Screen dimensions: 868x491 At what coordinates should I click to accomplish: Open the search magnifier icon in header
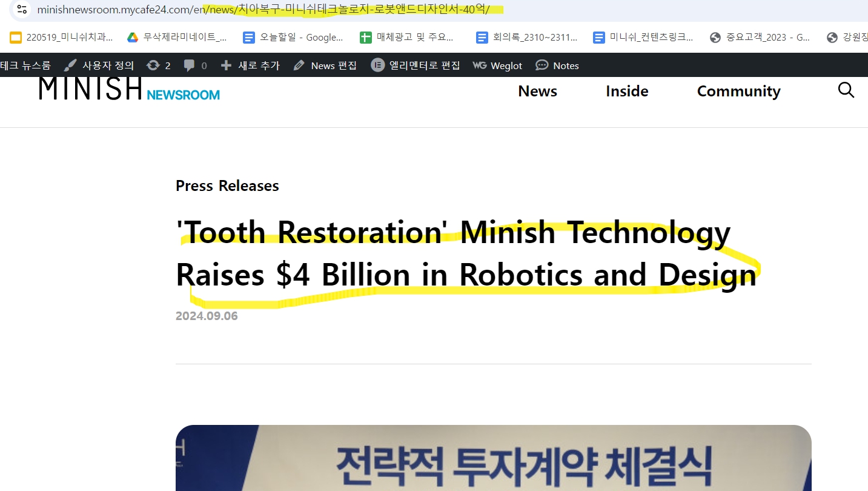tap(846, 91)
